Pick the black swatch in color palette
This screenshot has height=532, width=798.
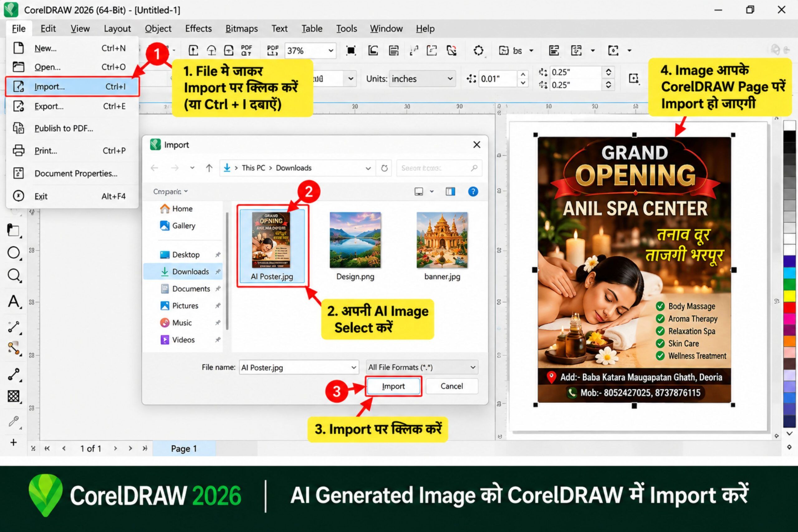(x=789, y=137)
